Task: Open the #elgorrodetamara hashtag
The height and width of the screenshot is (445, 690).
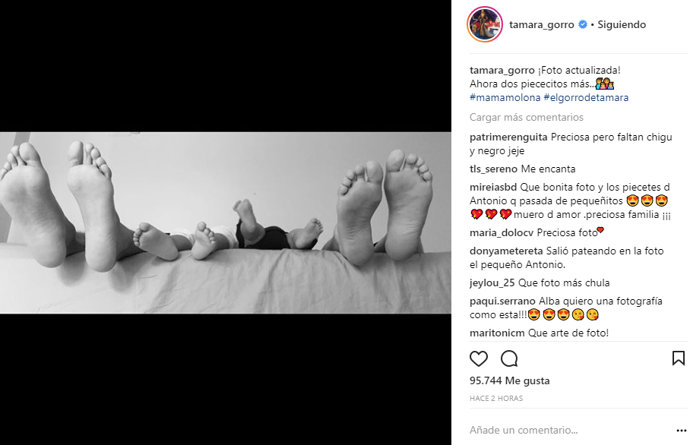Action: [586, 98]
